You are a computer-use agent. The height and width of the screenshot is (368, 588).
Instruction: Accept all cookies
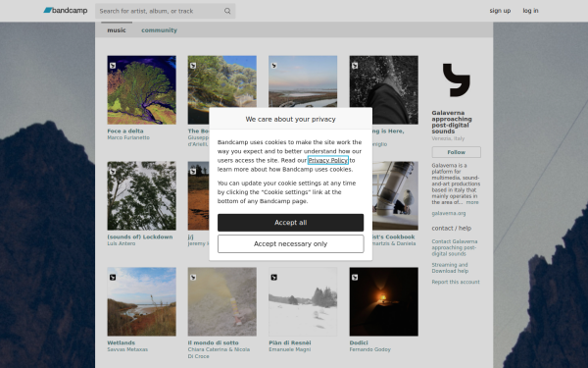(x=291, y=223)
